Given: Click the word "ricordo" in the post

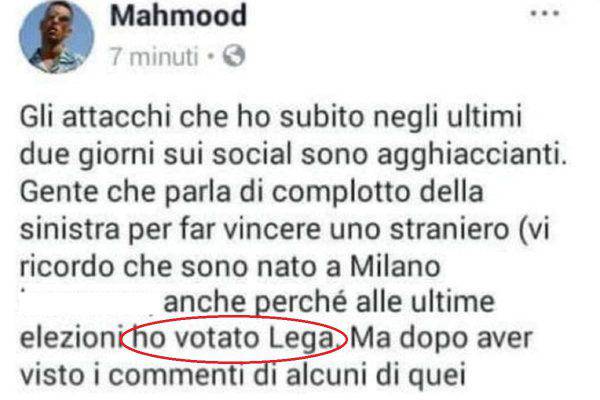Looking at the screenshot, I should [67, 266].
